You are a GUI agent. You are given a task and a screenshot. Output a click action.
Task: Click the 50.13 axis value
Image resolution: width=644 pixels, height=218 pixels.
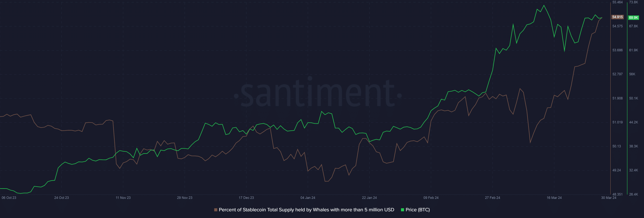point(617,146)
